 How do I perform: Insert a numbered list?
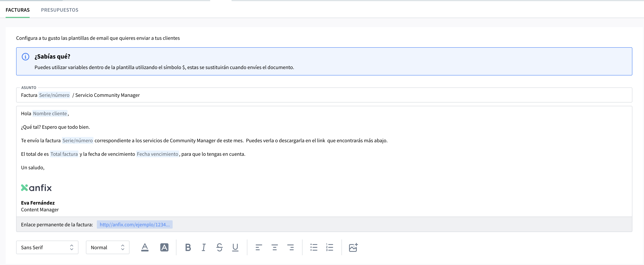330,247
